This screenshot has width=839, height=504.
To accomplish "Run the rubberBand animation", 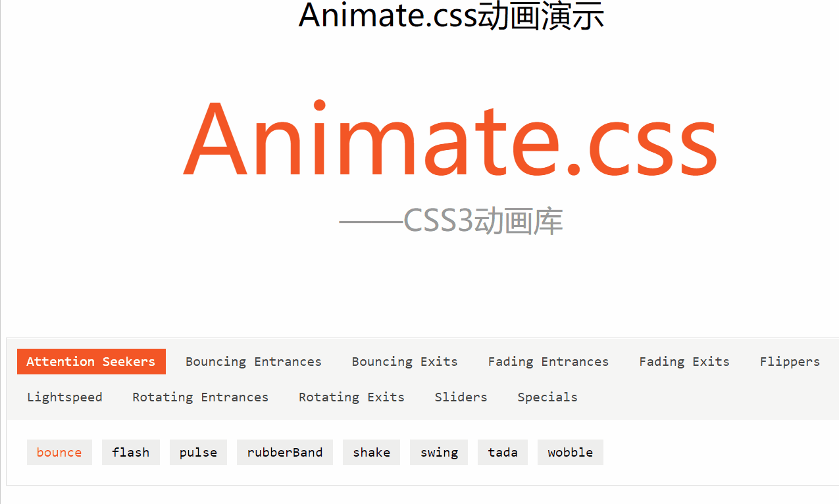I will [285, 452].
